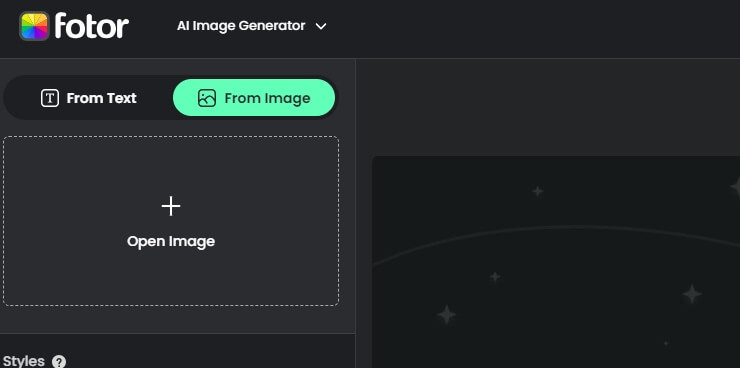The image size is (740, 368).
Task: Click the fotor wordmark text
Action: [x=92, y=26]
